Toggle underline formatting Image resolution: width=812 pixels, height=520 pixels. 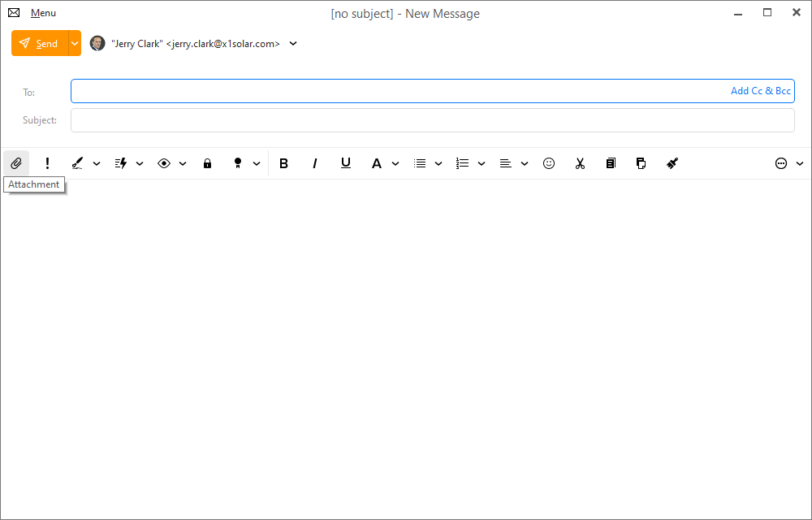[346, 163]
